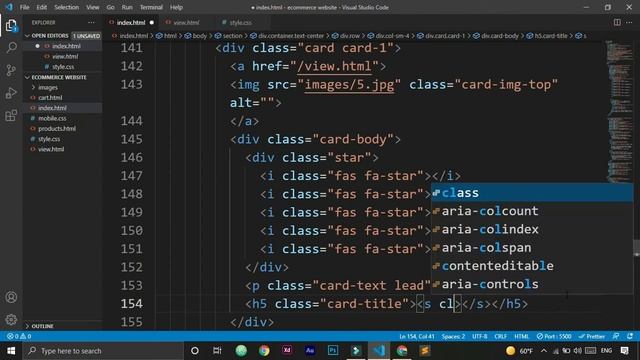Select style.css in Open Editors list
640x360 pixels.
click(63, 67)
